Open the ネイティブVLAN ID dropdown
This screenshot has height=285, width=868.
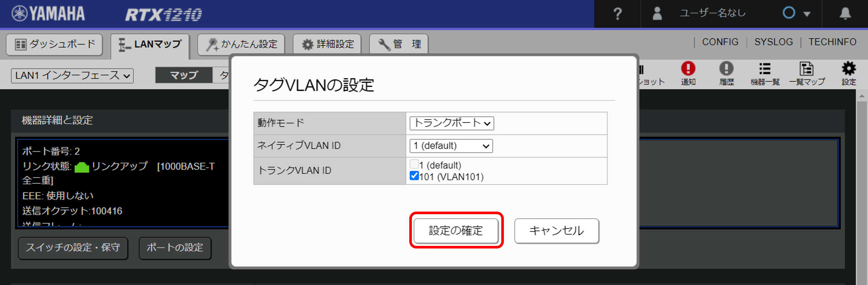coord(451,146)
